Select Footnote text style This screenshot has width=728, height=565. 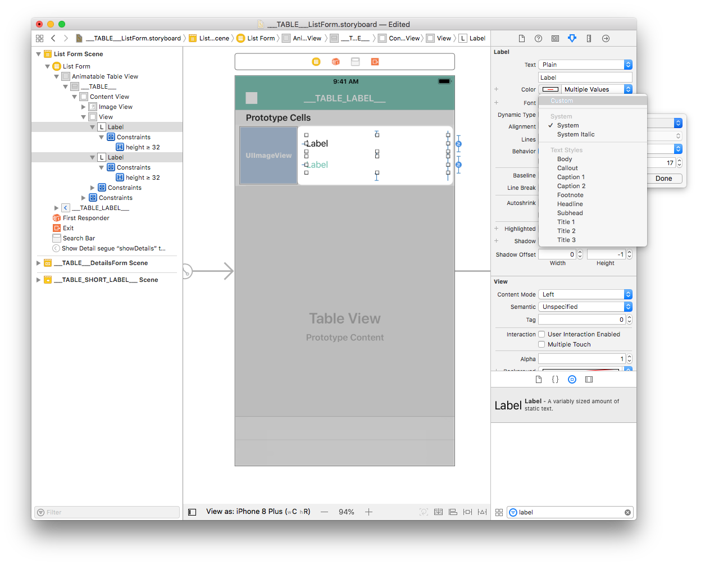coord(593,195)
